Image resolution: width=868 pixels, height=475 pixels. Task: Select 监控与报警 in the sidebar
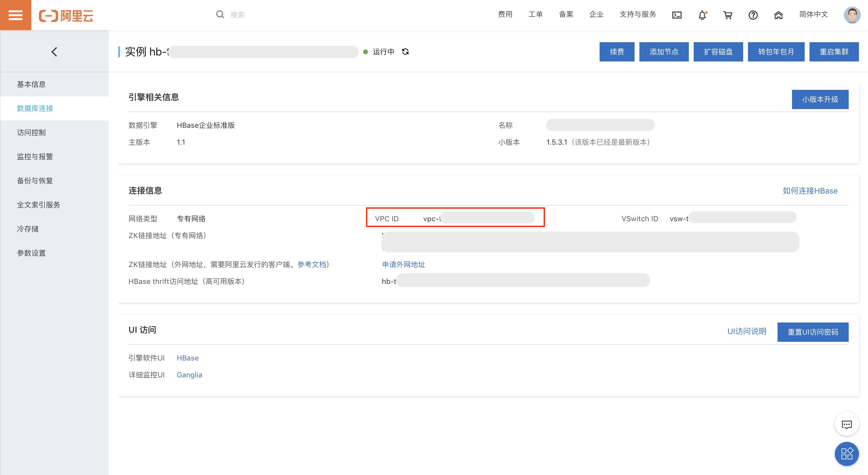click(54, 156)
